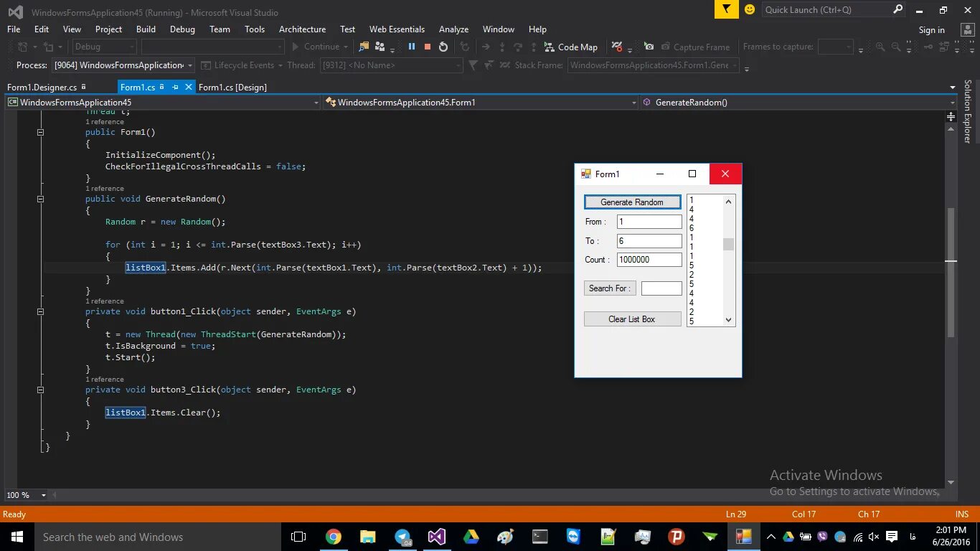Click the Count text box

[x=649, y=260]
